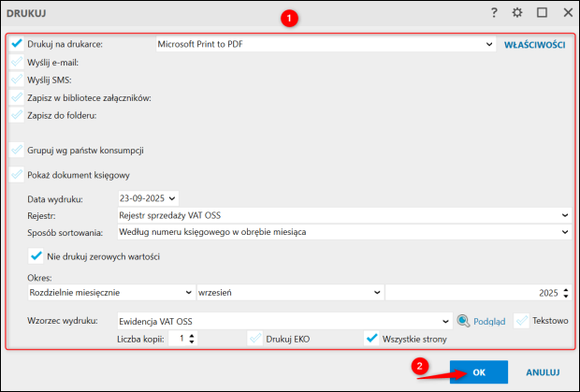Image resolution: width=580 pixels, height=392 pixels.
Task: Check Zapisz w bibliotece załączników
Action: pos(16,97)
